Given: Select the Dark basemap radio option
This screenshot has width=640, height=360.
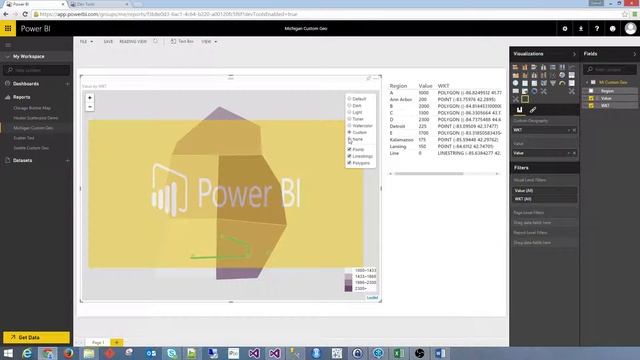Looking at the screenshot, I should [x=349, y=105].
